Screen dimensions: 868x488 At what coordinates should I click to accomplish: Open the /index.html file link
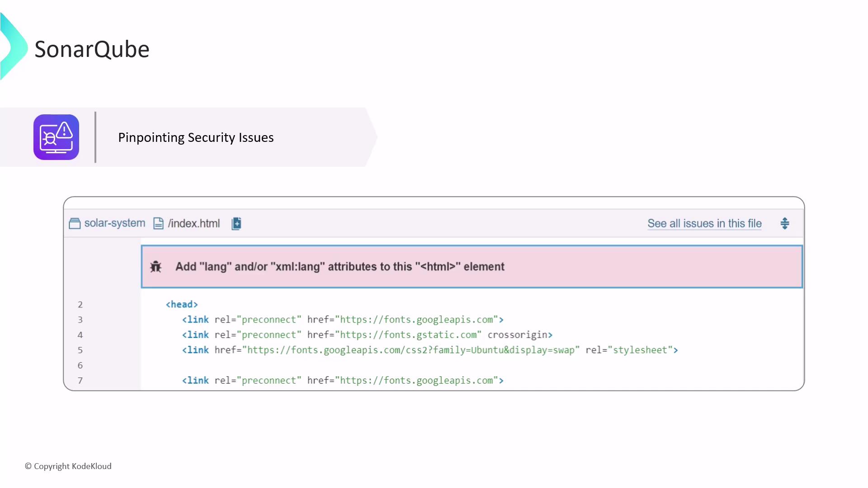click(x=193, y=223)
